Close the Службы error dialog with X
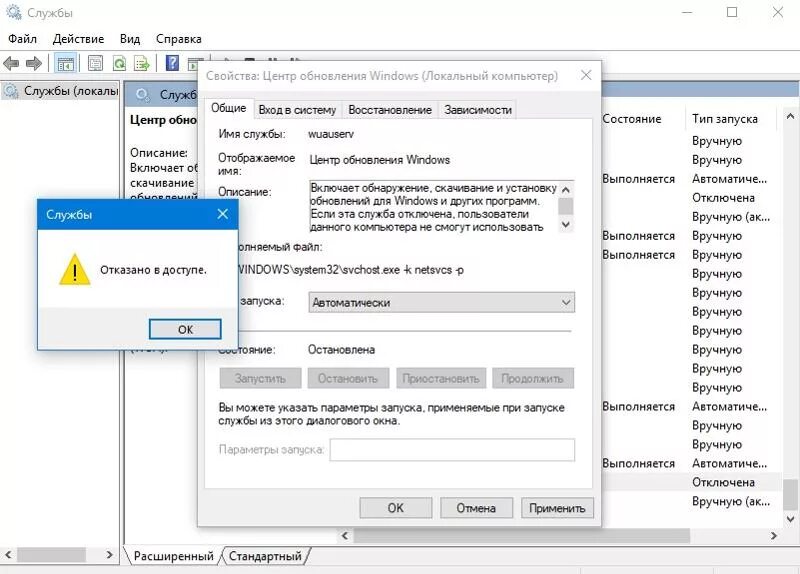This screenshot has height=574, width=800. (x=222, y=214)
